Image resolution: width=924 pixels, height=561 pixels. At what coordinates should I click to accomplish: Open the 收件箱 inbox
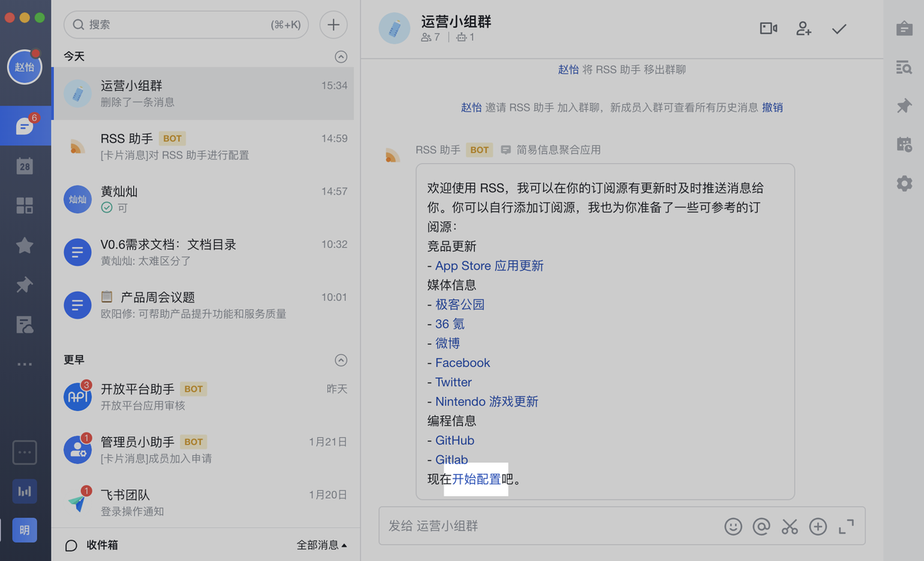[92, 545]
